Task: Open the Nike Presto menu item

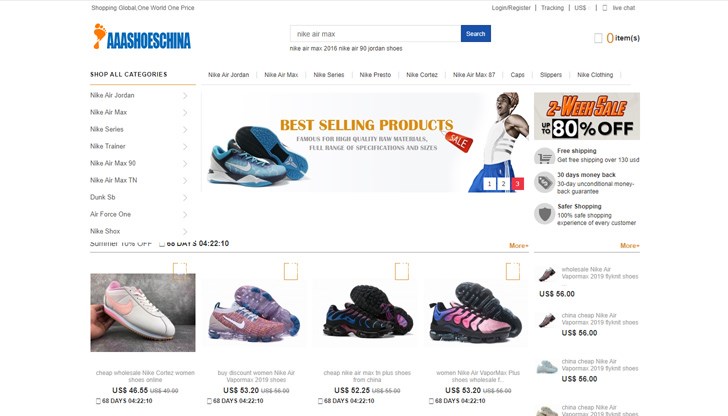Action: click(375, 75)
